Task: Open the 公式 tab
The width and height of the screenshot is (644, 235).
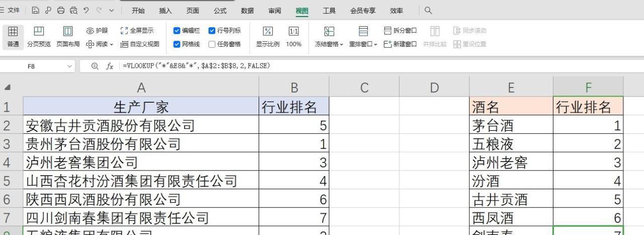Action: coord(220,11)
